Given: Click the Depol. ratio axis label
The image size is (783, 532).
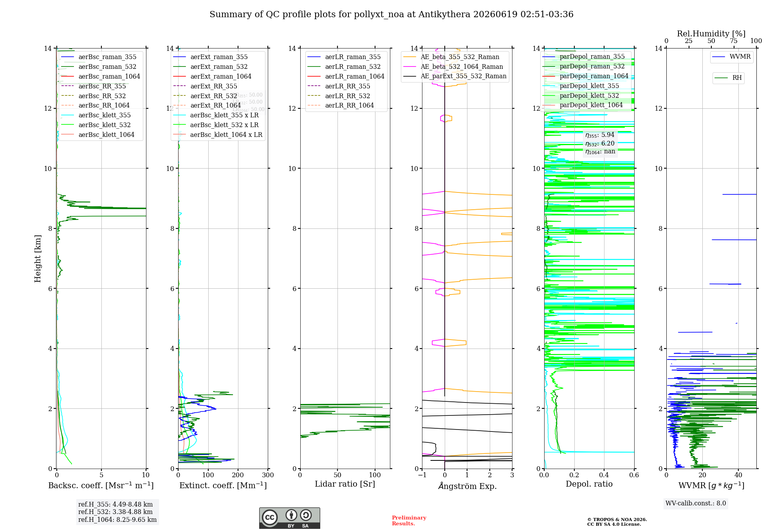Looking at the screenshot, I should click(589, 484).
